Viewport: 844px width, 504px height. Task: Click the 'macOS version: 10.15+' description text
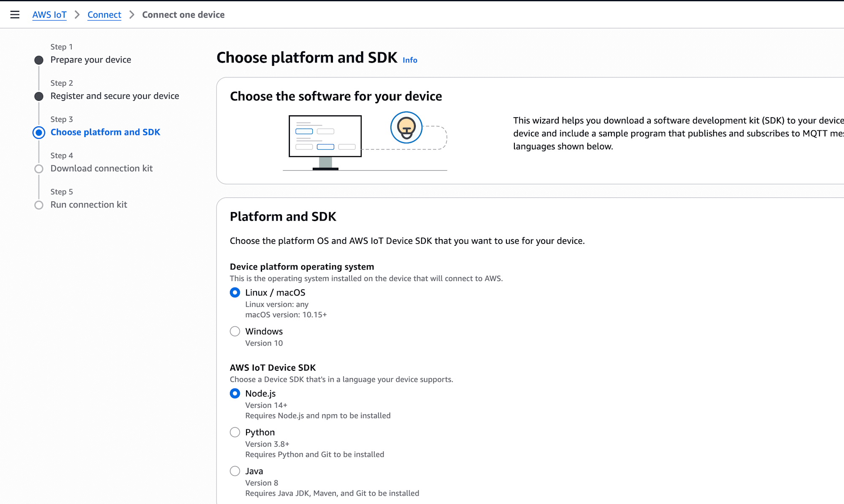[286, 315]
